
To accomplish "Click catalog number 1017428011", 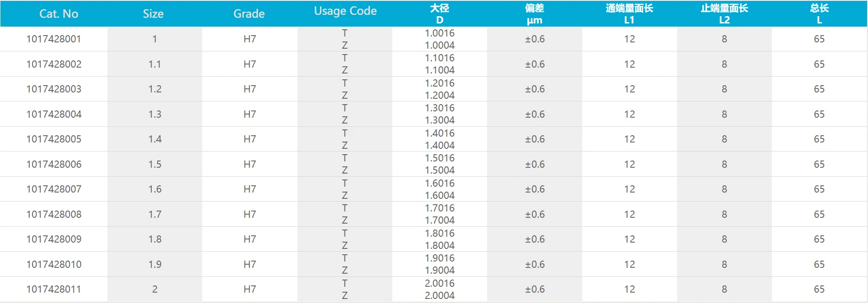I will coord(54,289).
